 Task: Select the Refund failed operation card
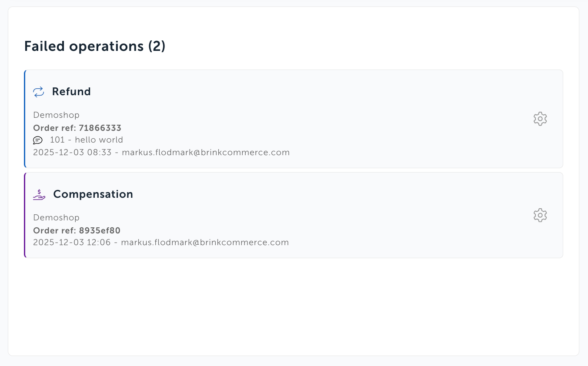click(x=294, y=119)
